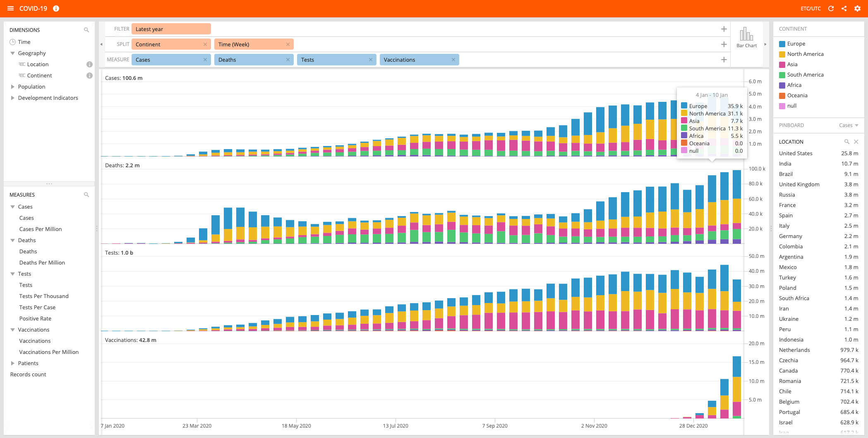This screenshot has height=438, width=868.
Task: Search the Location pinboard list
Action: [x=847, y=142]
